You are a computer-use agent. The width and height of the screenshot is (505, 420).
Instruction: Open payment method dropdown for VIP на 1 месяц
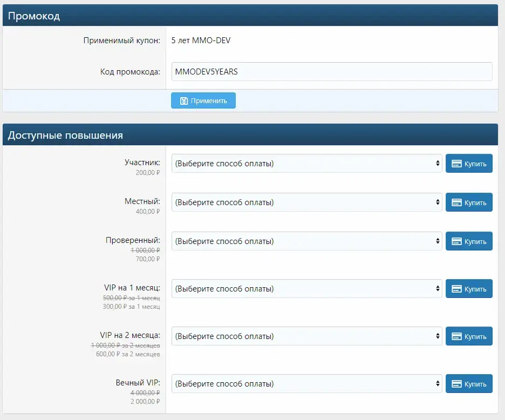pos(306,288)
